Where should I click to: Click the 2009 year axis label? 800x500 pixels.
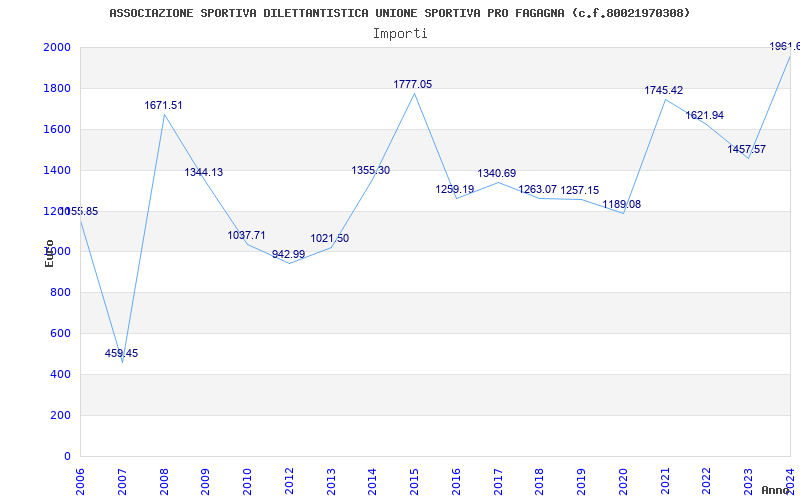(x=206, y=482)
